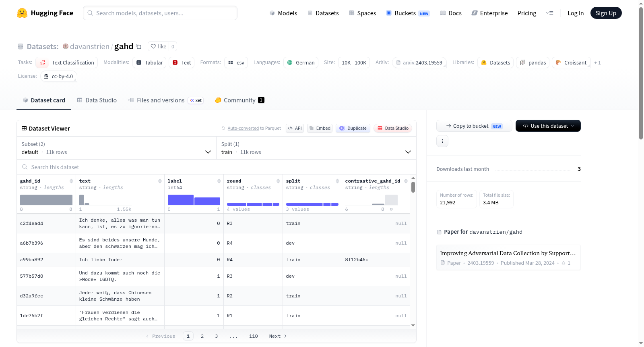Click the Search this dataset field
This screenshot has width=644, height=347.
pyautogui.click(x=217, y=167)
